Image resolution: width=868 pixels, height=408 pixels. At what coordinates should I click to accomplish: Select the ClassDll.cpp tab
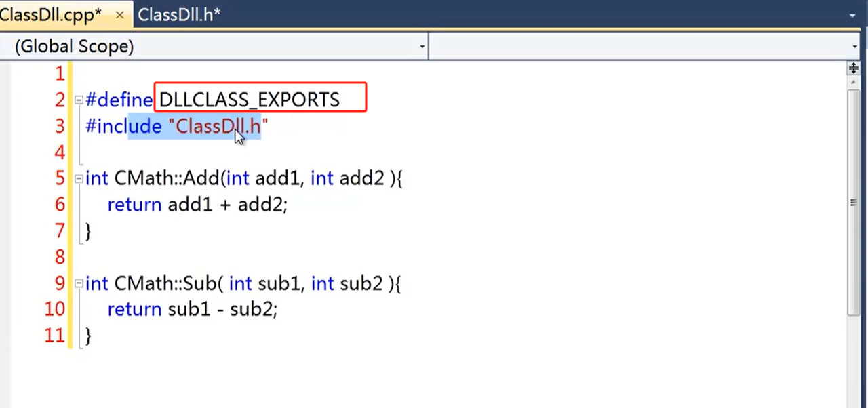(x=50, y=14)
